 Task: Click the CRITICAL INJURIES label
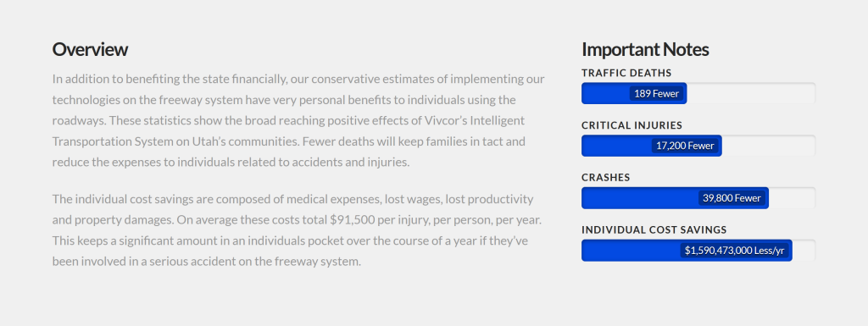point(632,125)
